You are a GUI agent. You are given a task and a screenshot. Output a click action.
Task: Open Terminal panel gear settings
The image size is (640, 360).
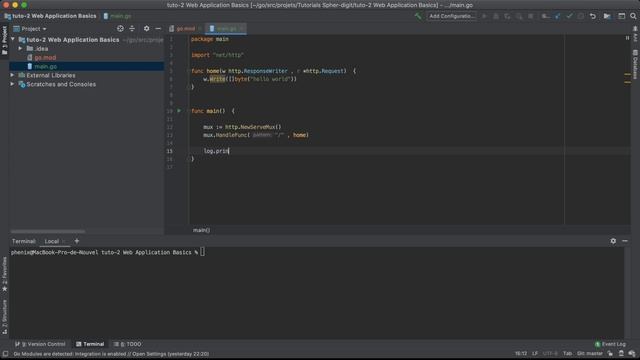613,241
